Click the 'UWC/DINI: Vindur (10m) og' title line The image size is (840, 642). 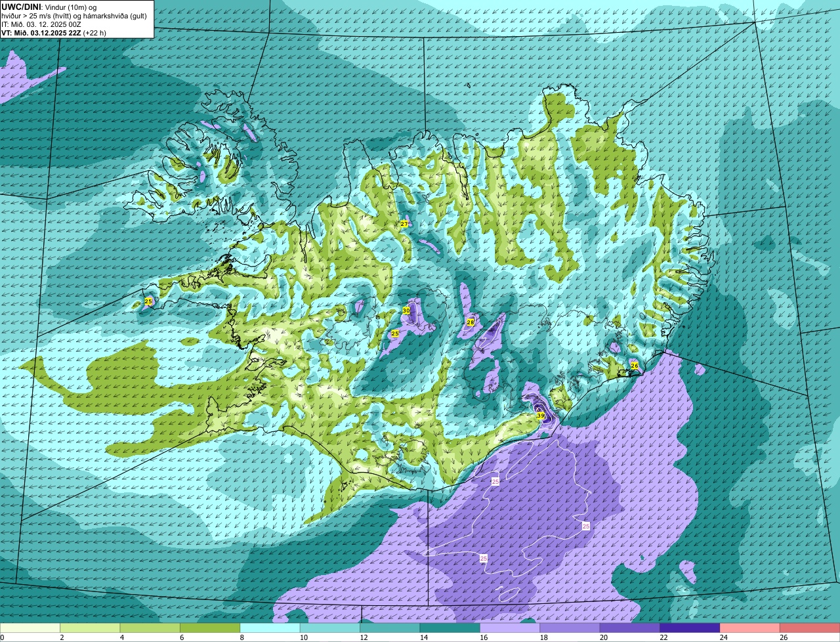(x=49, y=7)
